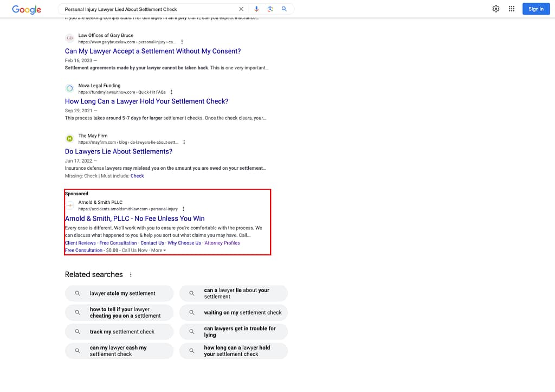Click The May Firm favicon
The width and height of the screenshot is (555, 392).
(x=70, y=138)
